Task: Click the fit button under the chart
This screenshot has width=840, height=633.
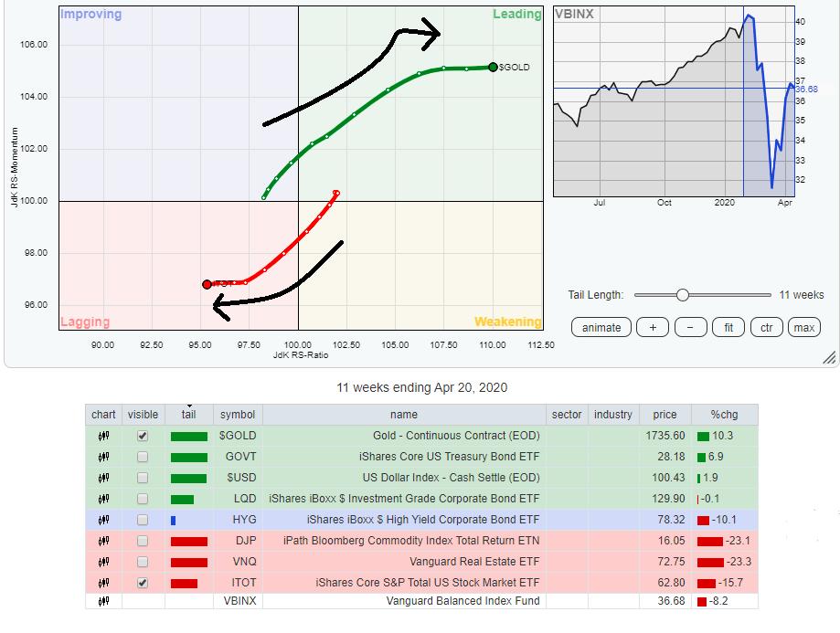Action: coord(728,328)
